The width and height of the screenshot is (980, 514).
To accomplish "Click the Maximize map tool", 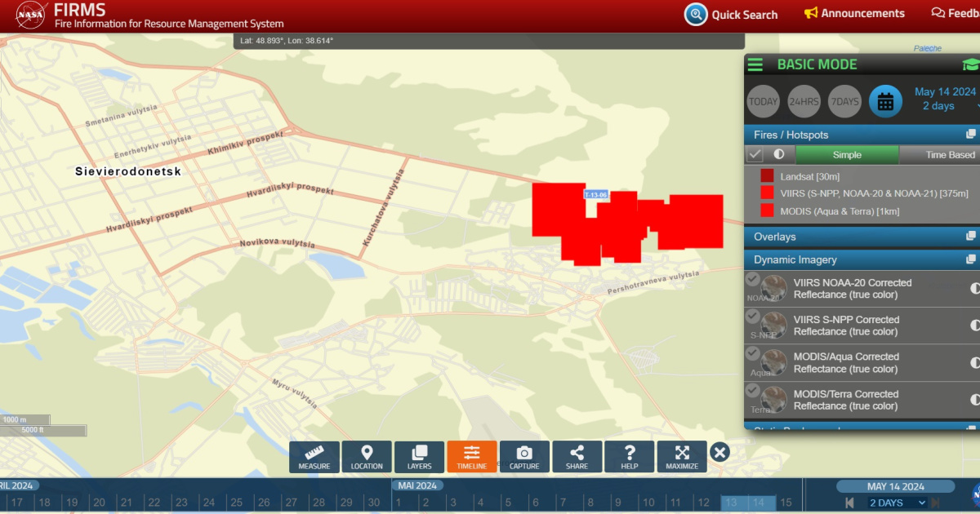I will tap(682, 457).
